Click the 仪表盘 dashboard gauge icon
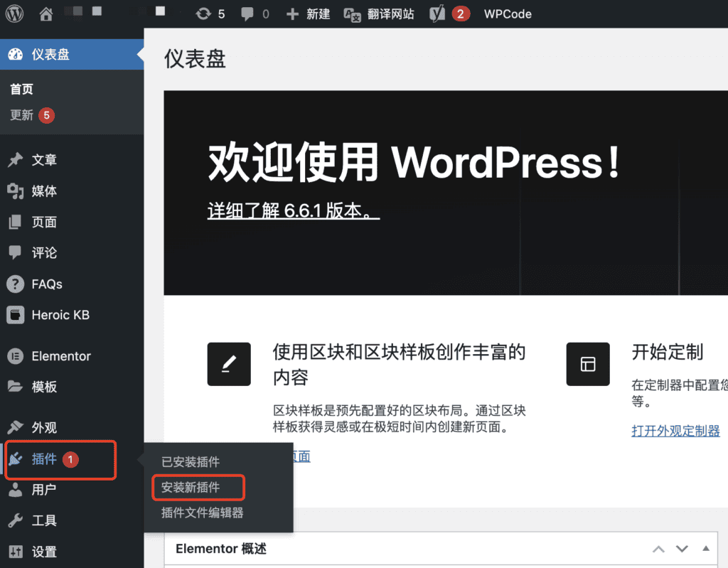 [15, 54]
